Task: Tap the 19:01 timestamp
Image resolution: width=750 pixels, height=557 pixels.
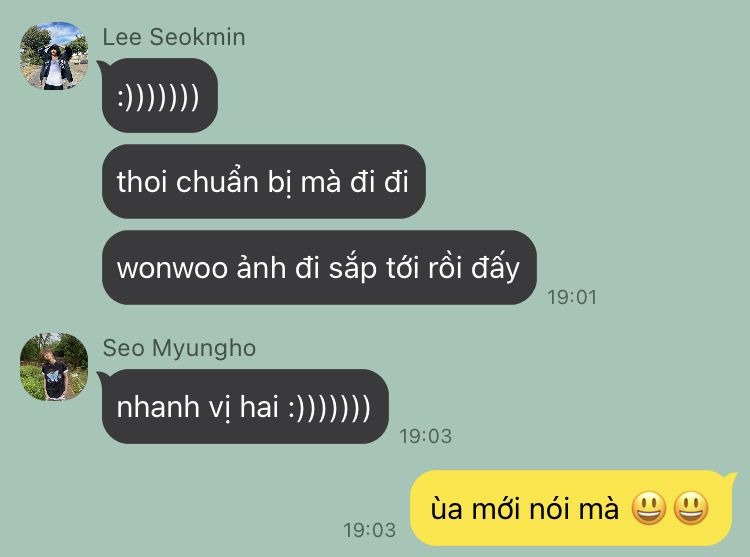Action: [x=572, y=297]
